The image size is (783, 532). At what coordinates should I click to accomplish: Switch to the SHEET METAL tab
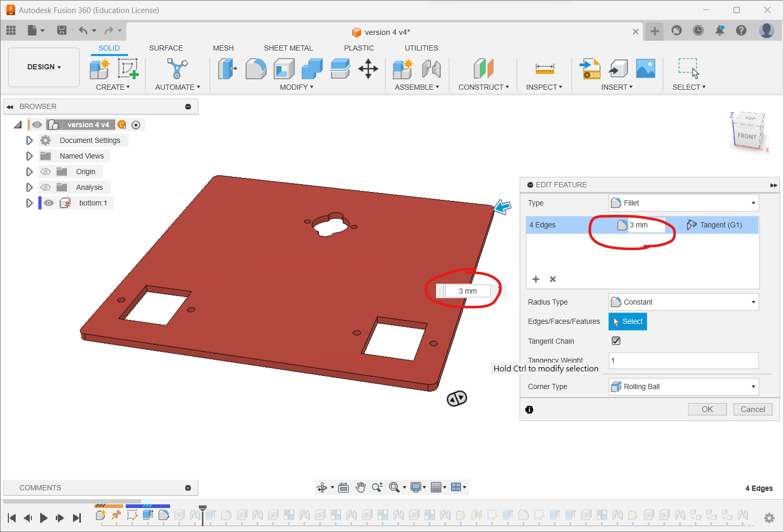[x=288, y=48]
